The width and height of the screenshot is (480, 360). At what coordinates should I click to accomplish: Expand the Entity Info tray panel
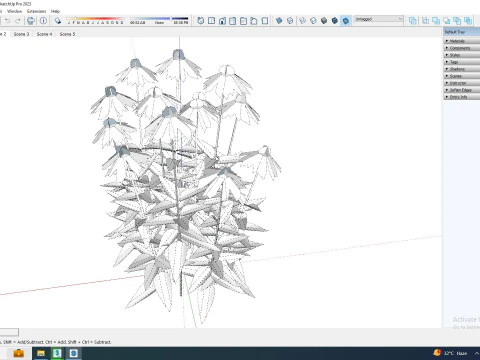click(x=462, y=97)
